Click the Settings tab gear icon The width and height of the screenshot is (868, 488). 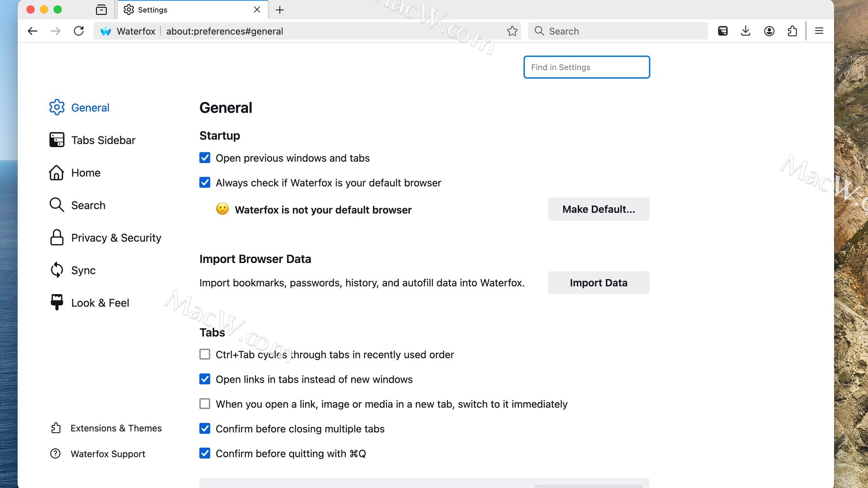click(129, 9)
